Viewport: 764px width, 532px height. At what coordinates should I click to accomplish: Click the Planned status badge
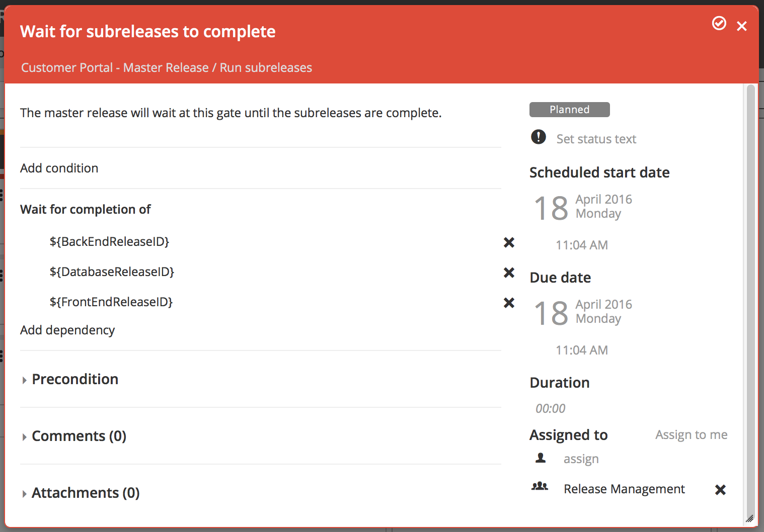pos(570,110)
